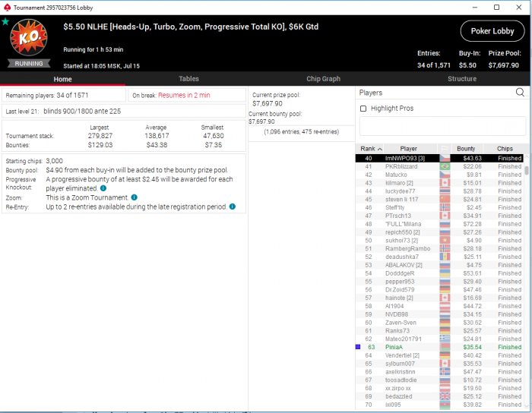This screenshot has height=413, width=532.
Task: Click the green favorite star icon
Action: pyautogui.click(x=5, y=22)
